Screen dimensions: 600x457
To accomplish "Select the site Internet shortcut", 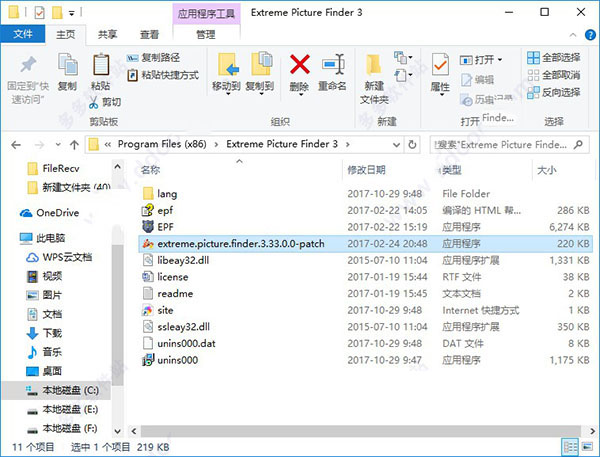I will point(365,310).
